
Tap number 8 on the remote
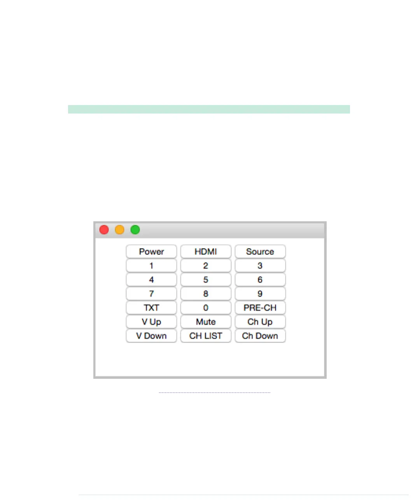click(x=206, y=294)
